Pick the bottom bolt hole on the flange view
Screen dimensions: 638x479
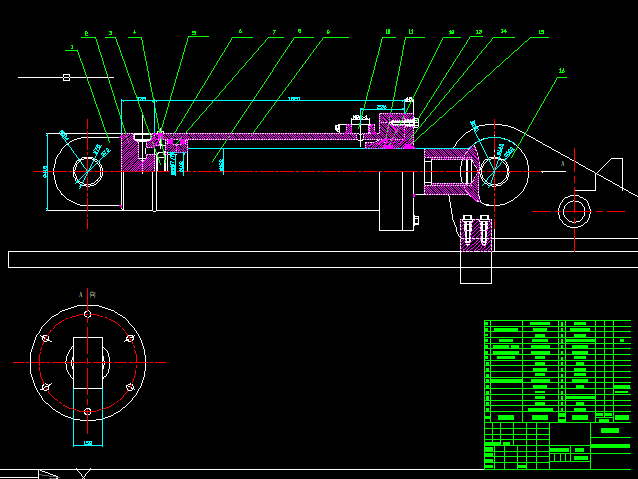87,412
